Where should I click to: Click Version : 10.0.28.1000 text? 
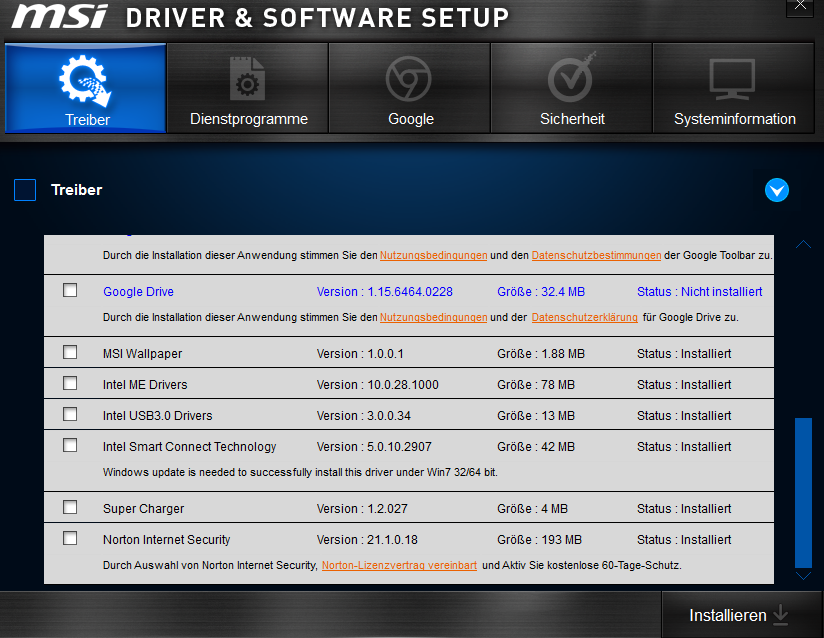click(378, 385)
